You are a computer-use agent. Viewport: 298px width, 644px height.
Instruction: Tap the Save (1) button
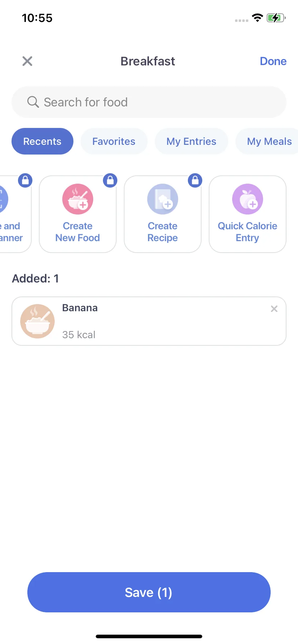click(x=149, y=592)
